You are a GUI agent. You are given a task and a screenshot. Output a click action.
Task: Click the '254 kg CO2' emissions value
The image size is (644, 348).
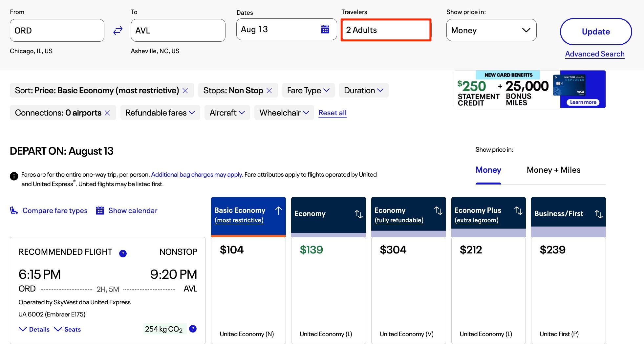[x=164, y=329]
